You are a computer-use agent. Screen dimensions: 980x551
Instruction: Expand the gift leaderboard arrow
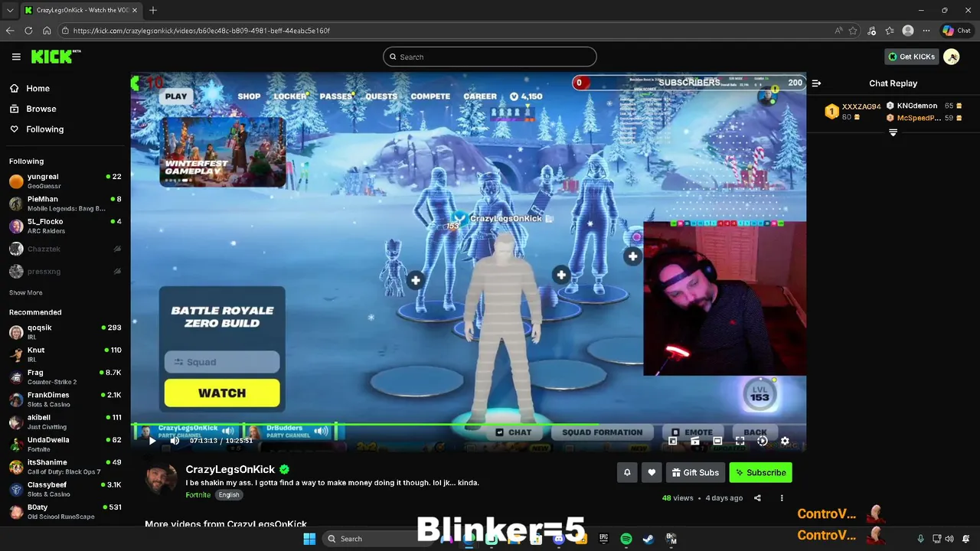[893, 132]
